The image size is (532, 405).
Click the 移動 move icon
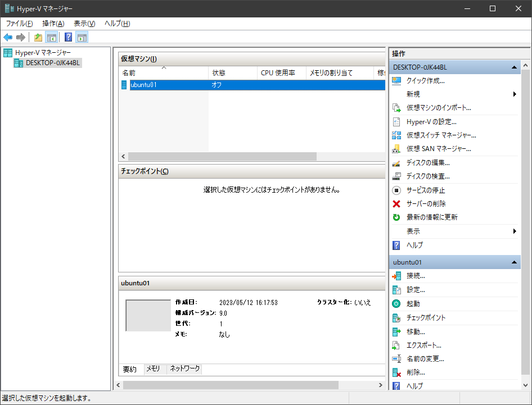(x=396, y=332)
